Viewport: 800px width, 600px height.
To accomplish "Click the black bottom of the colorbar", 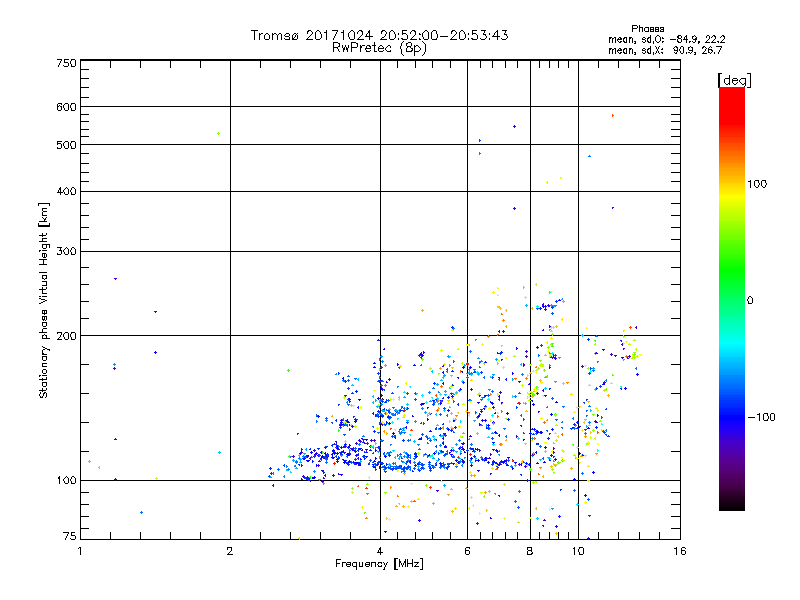I will click(x=732, y=503).
